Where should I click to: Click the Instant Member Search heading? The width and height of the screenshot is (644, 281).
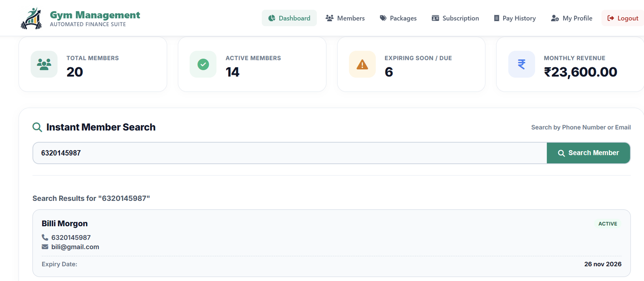(101, 127)
